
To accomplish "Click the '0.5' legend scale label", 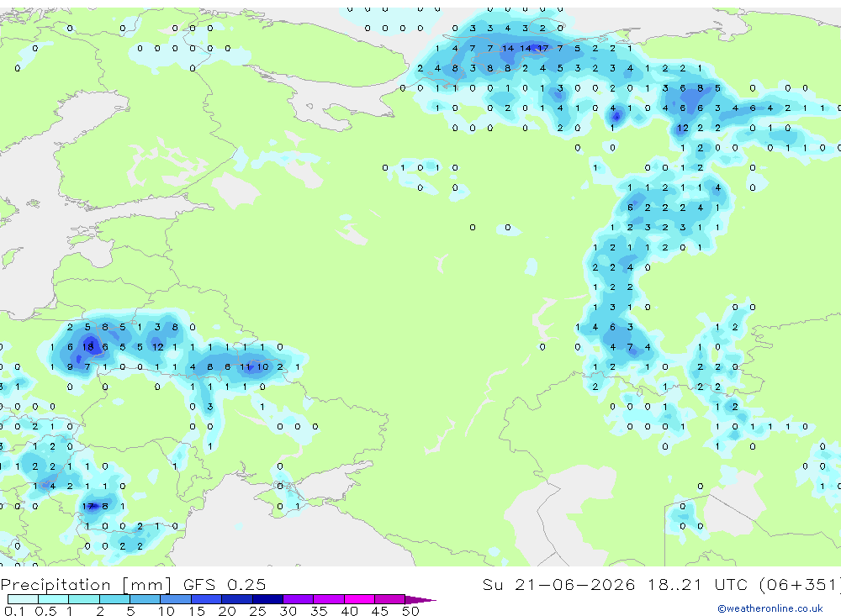I will coord(45,611).
